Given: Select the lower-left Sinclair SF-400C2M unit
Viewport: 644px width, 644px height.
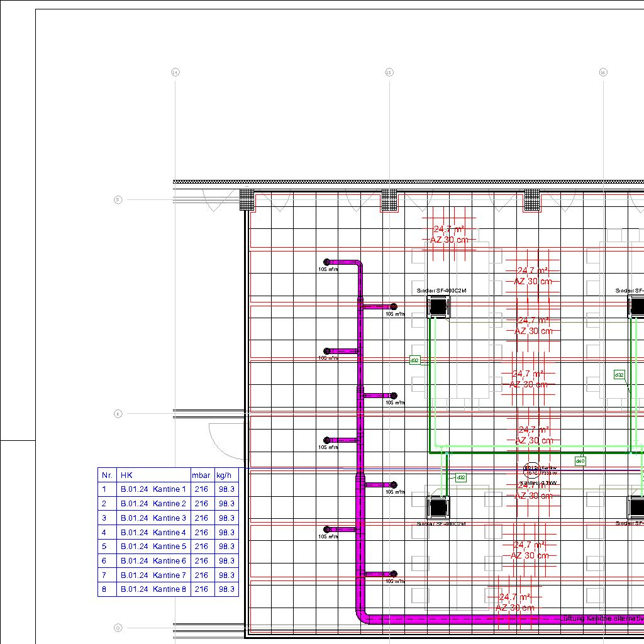Looking at the screenshot, I should pyautogui.click(x=438, y=506).
